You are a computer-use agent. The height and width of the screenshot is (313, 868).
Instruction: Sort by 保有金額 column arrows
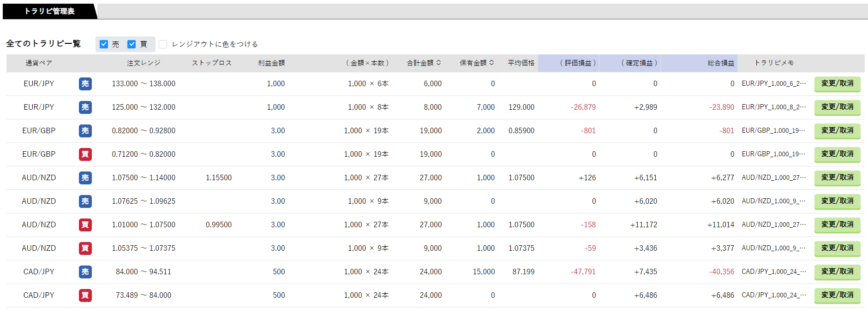[x=491, y=63]
